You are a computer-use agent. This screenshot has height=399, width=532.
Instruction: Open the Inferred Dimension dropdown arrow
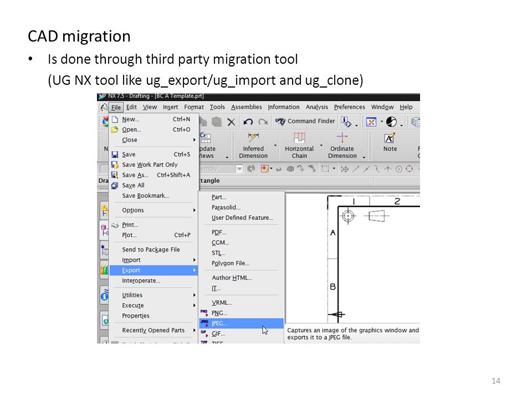click(275, 146)
